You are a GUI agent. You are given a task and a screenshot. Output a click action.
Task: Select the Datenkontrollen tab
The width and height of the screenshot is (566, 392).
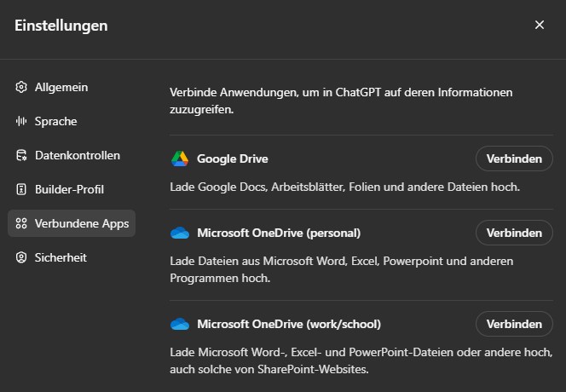point(72,155)
